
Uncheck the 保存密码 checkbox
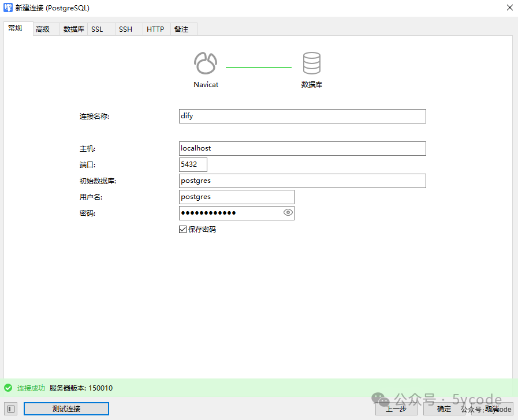(183, 230)
